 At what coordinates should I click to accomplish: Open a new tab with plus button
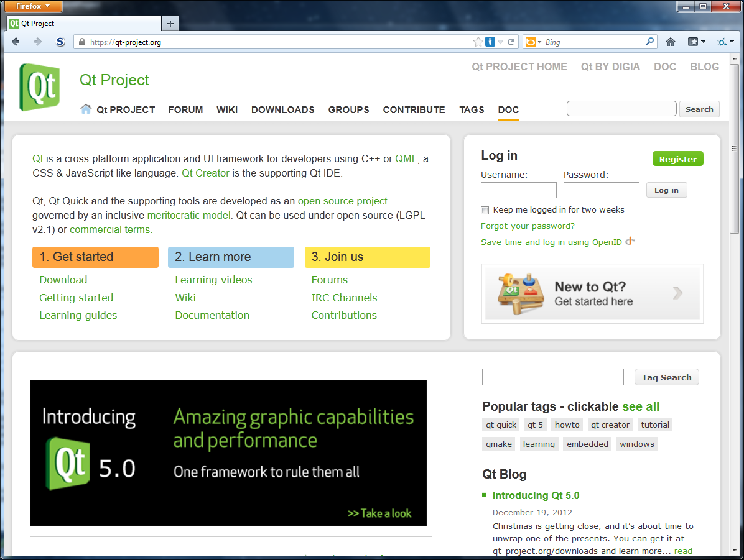tap(170, 23)
